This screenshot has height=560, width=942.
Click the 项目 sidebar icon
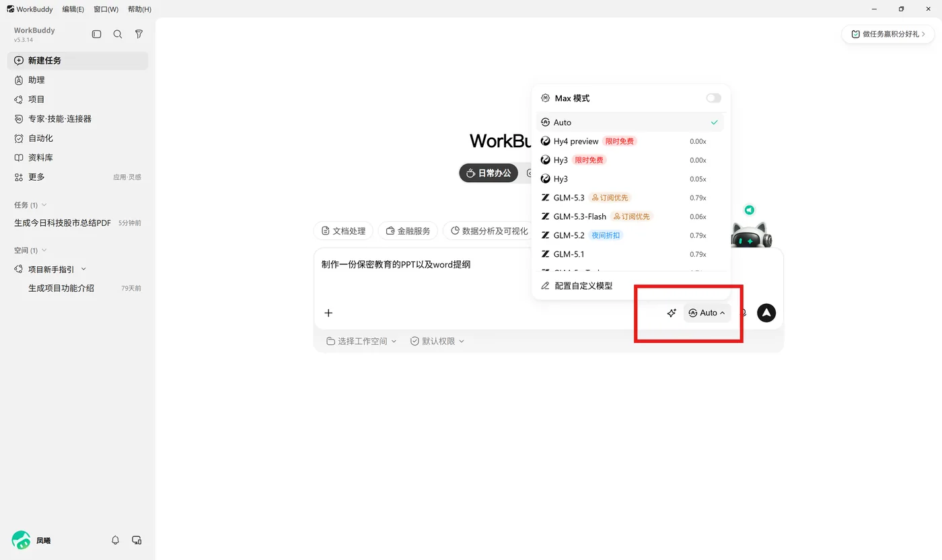click(19, 99)
